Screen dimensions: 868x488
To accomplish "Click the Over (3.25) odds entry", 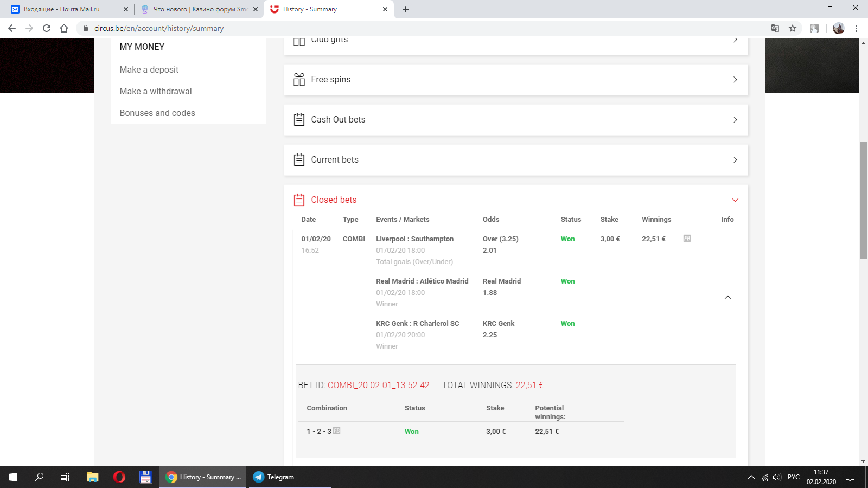I will 501,239.
